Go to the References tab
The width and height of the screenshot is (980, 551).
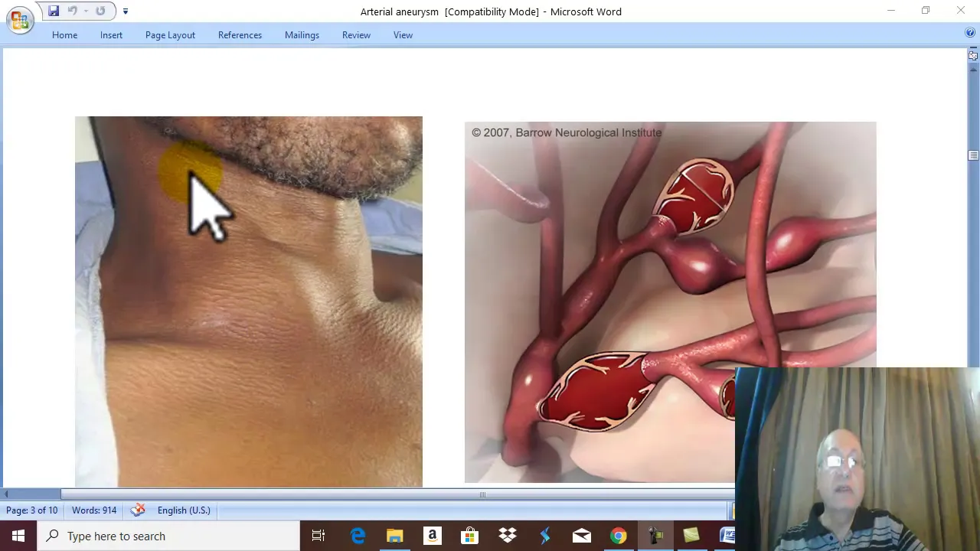[240, 35]
